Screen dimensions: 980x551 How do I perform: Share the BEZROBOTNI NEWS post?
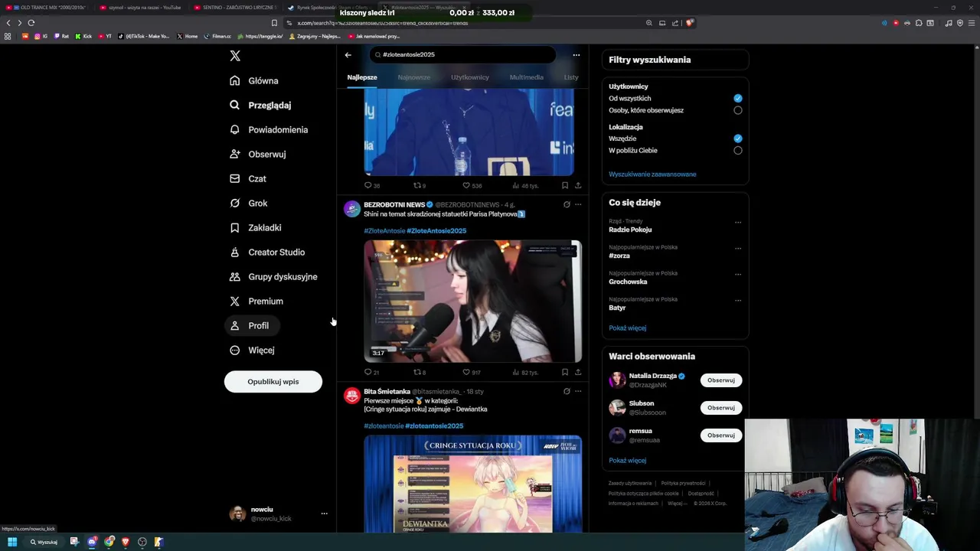pyautogui.click(x=578, y=373)
